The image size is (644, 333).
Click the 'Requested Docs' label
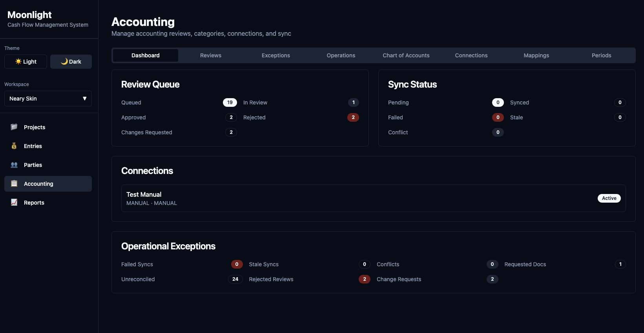(525, 264)
